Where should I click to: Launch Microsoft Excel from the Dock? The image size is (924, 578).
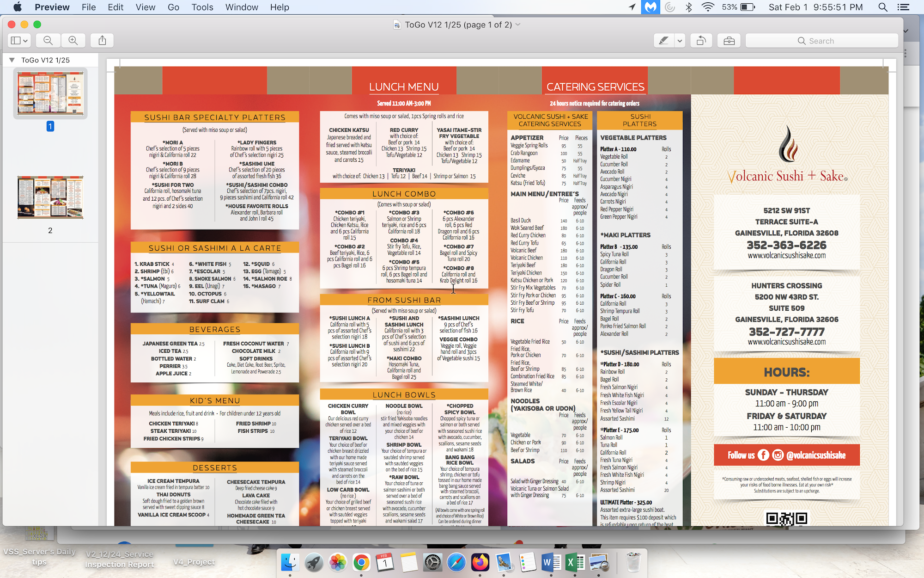[x=575, y=562]
